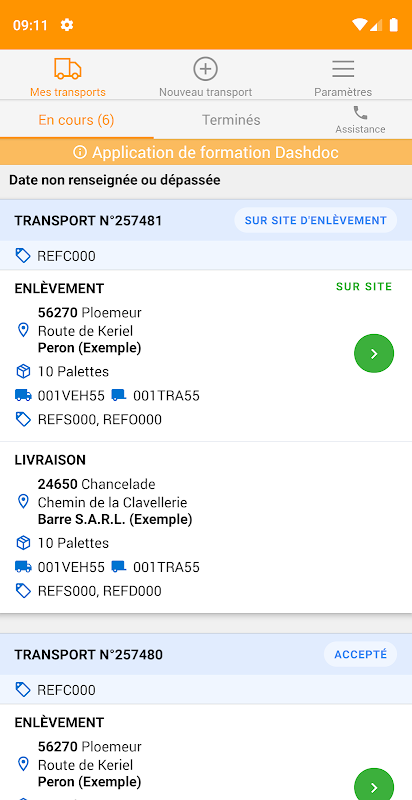Switch to Terminés tab
The height and width of the screenshot is (800, 412).
click(x=231, y=120)
